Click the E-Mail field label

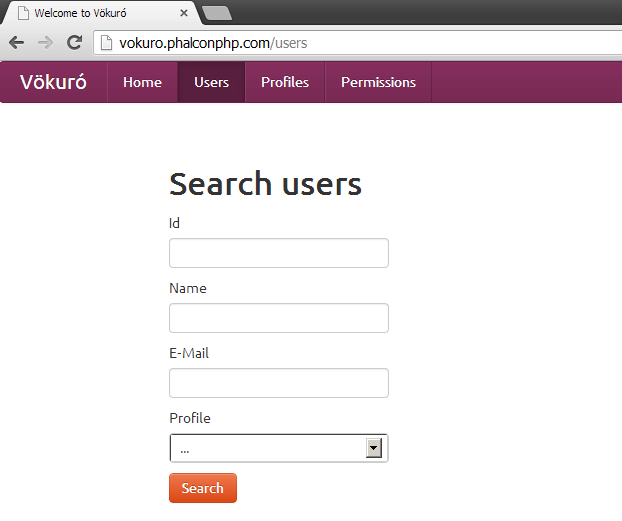[x=189, y=353]
